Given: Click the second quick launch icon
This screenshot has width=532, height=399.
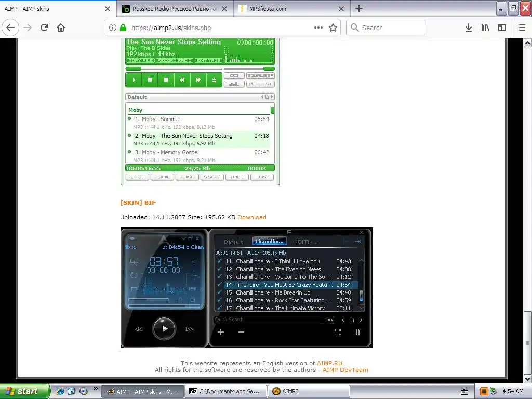Looking at the screenshot, I should [71, 391].
